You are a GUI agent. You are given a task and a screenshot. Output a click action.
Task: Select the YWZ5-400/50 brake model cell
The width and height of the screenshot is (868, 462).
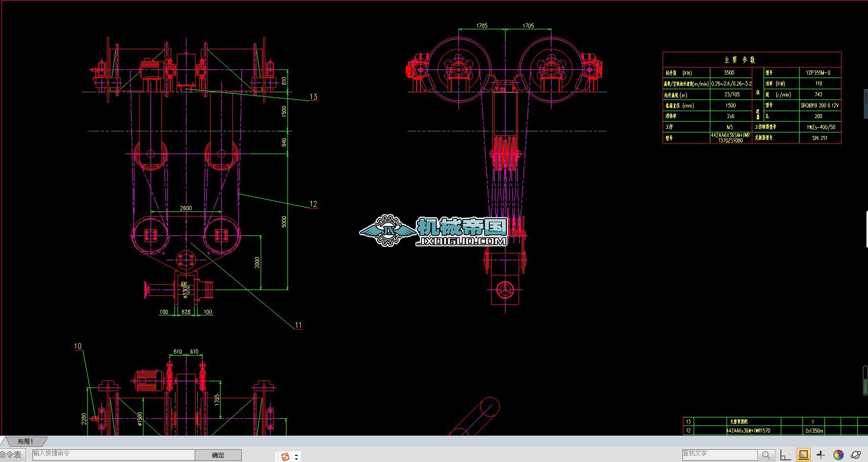821,127
